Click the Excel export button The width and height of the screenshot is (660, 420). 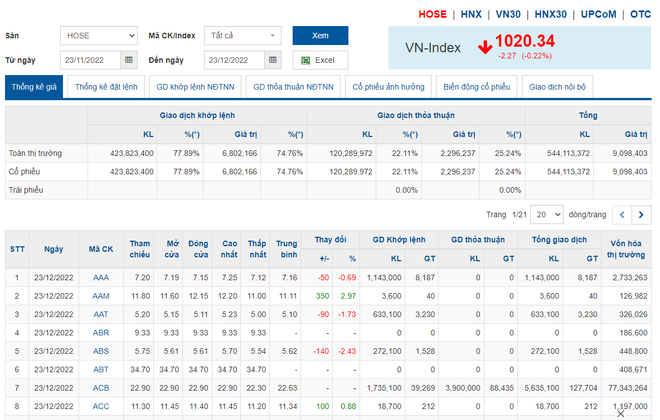tap(320, 60)
